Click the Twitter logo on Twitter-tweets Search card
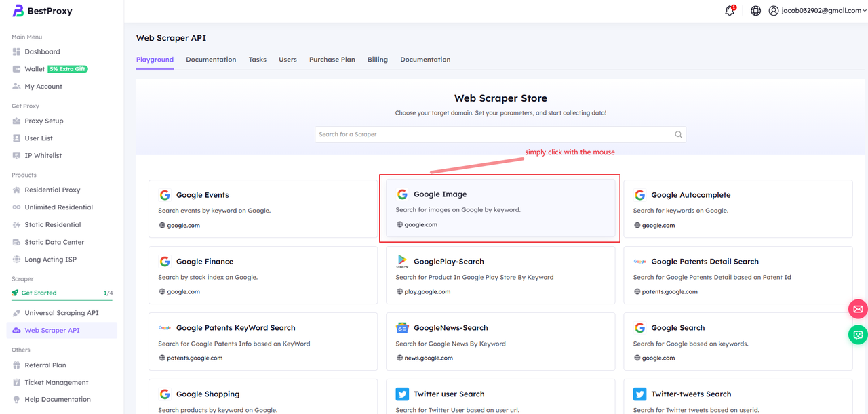Viewport: 868px width, 414px height. (639, 394)
